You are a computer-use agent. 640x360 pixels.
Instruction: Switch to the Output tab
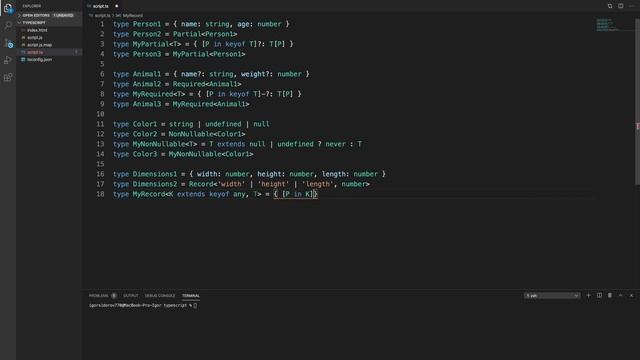coord(131,296)
